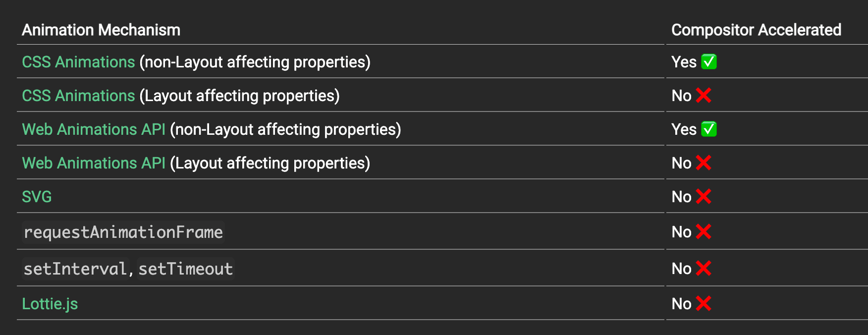Click green checkmark in Web Animations API row

pyautogui.click(x=709, y=129)
